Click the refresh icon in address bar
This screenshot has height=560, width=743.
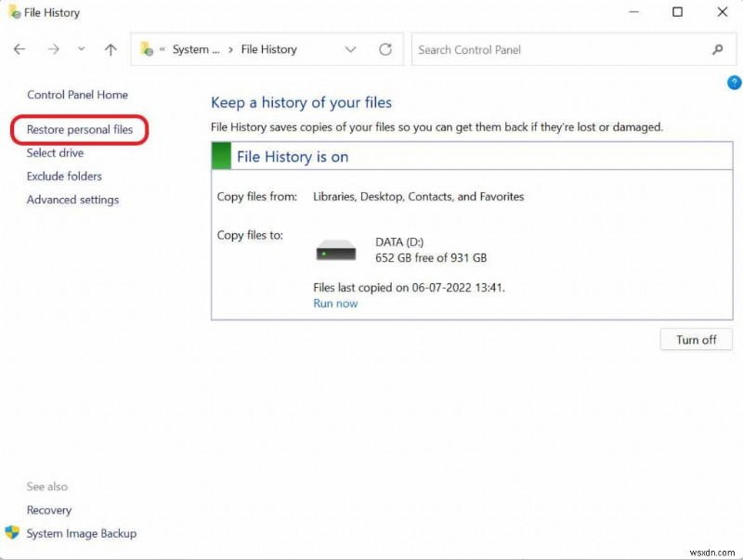(385, 50)
